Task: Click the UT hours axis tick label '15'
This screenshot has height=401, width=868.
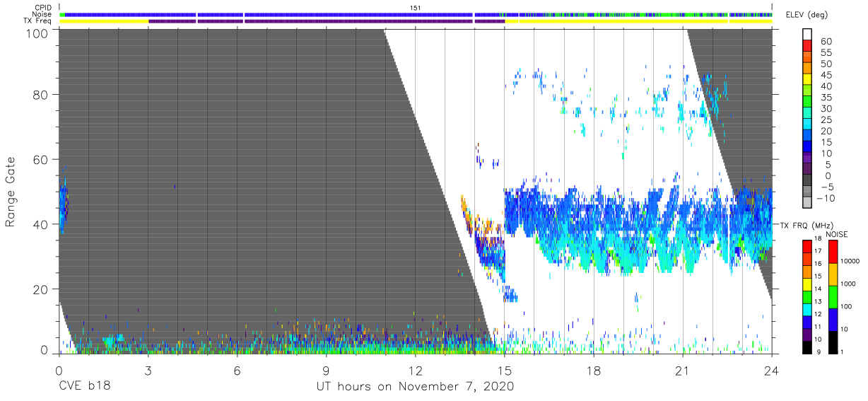Action: (x=504, y=369)
